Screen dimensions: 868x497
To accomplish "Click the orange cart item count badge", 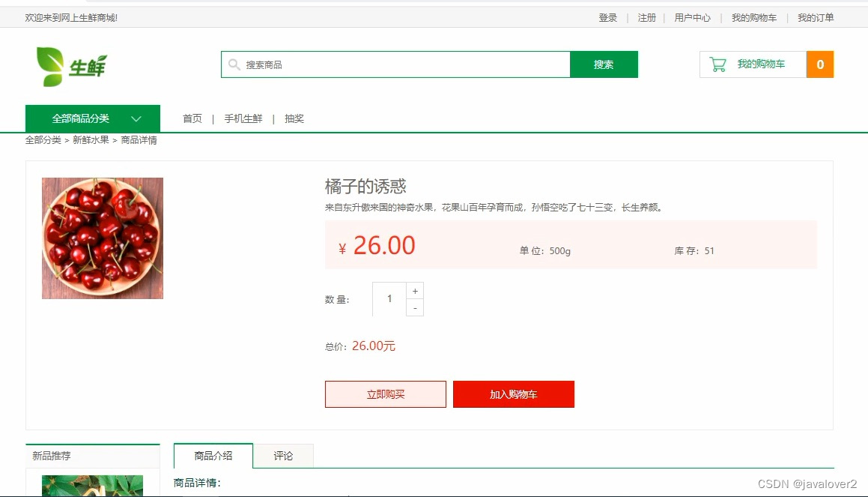I will coord(820,64).
